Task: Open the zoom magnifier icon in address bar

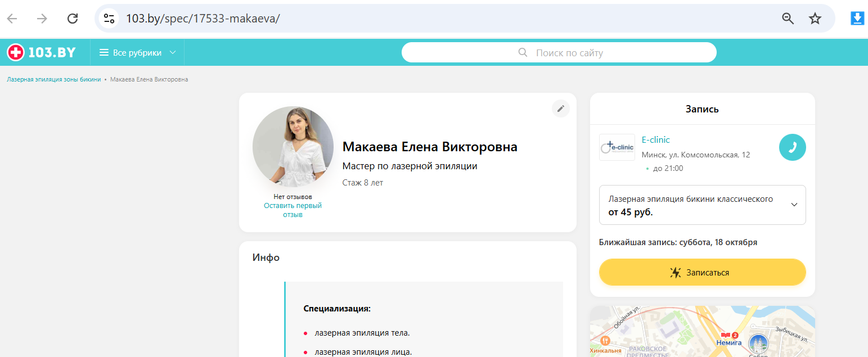Action: [x=788, y=19]
